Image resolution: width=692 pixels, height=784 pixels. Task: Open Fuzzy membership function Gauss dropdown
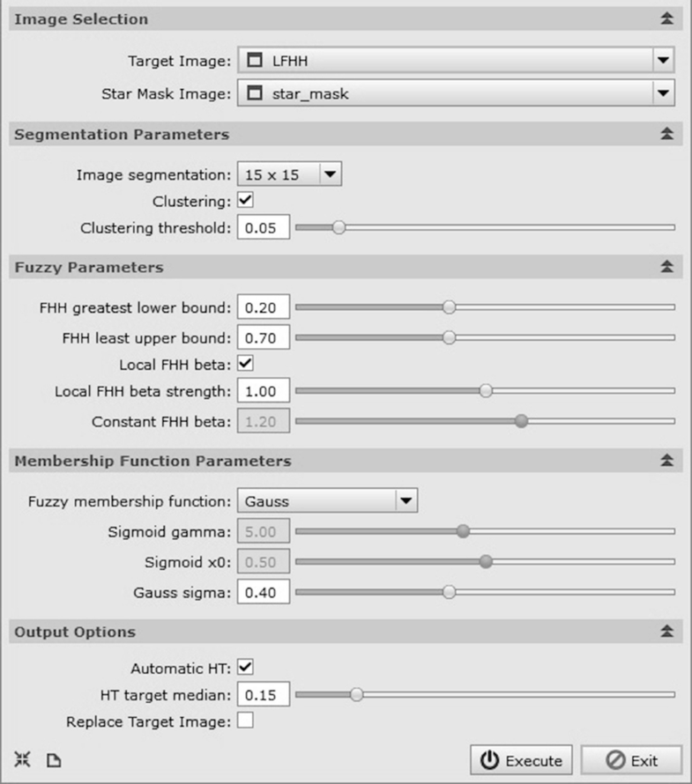(x=327, y=500)
